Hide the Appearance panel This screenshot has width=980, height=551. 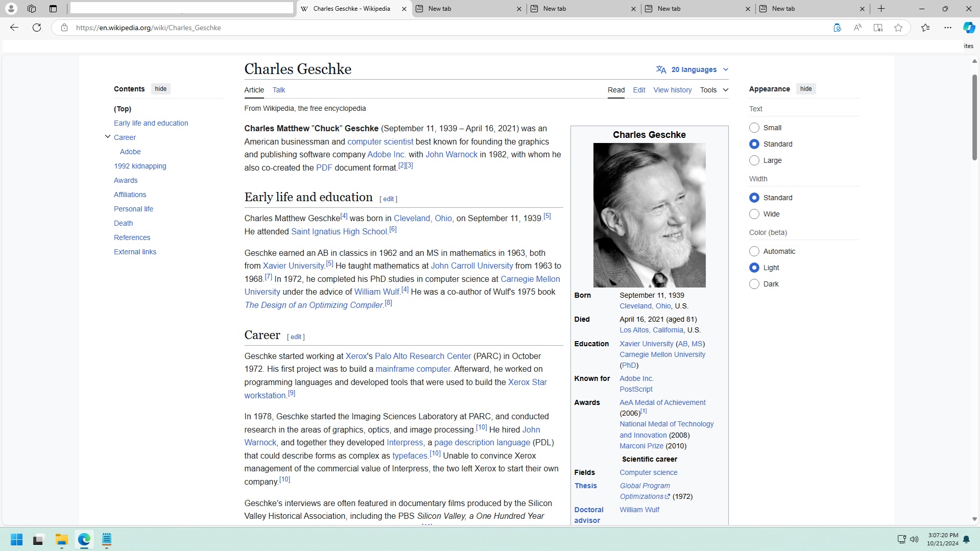(806, 89)
